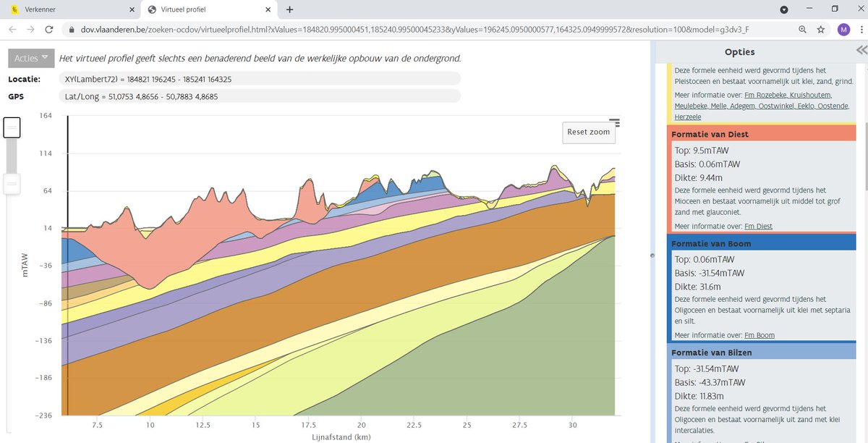Open a new browser tab
Image resolution: width=868 pixels, height=443 pixels.
[289, 9]
